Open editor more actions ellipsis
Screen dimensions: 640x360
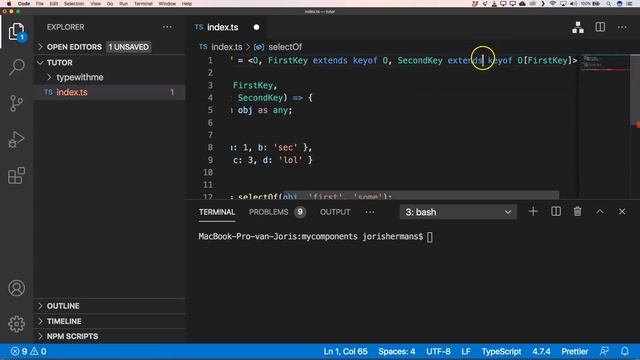622,27
